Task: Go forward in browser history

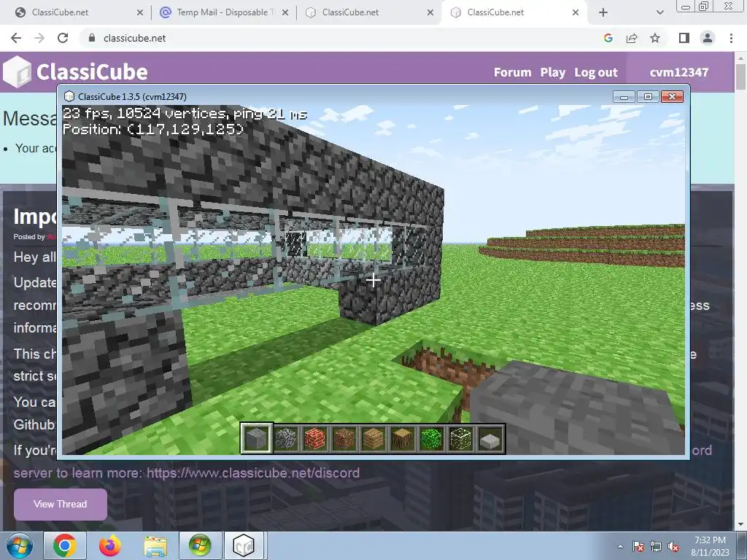Action: tap(39, 38)
